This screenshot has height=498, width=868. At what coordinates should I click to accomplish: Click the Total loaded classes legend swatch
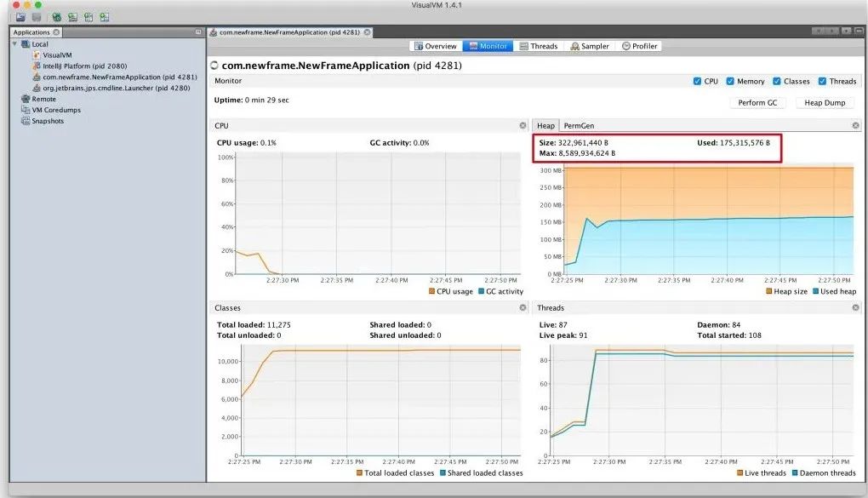click(x=359, y=473)
